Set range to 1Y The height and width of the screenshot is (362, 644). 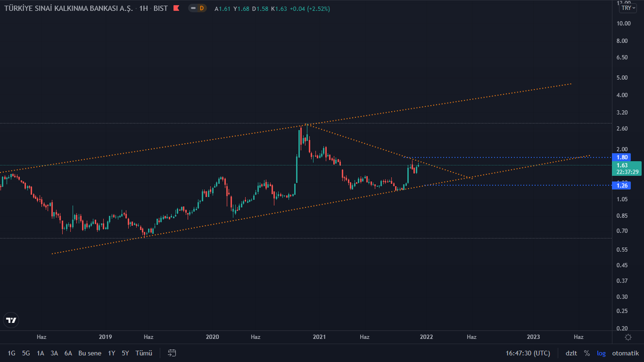pyautogui.click(x=112, y=353)
